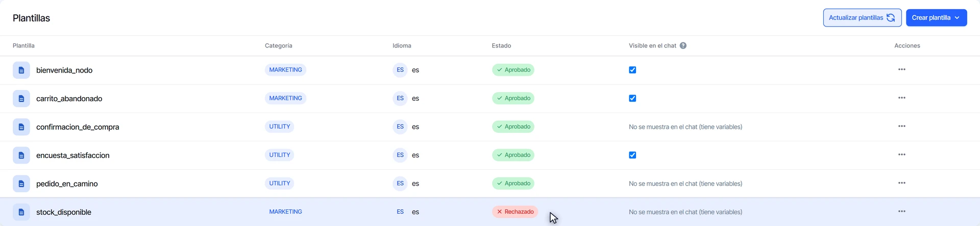This screenshot has width=980, height=226.
Task: Click 'No se muestra en el chat' for confirmacion_de_compra
Action: pos(685,127)
